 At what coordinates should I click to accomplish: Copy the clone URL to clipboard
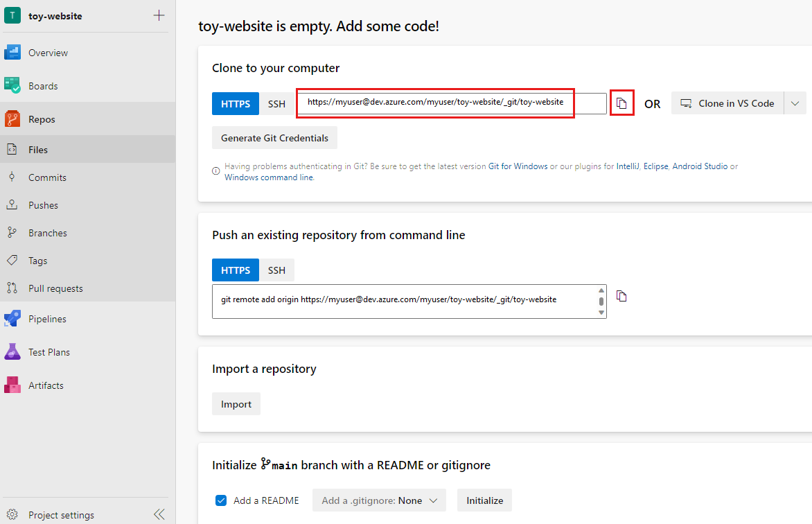pyautogui.click(x=621, y=103)
